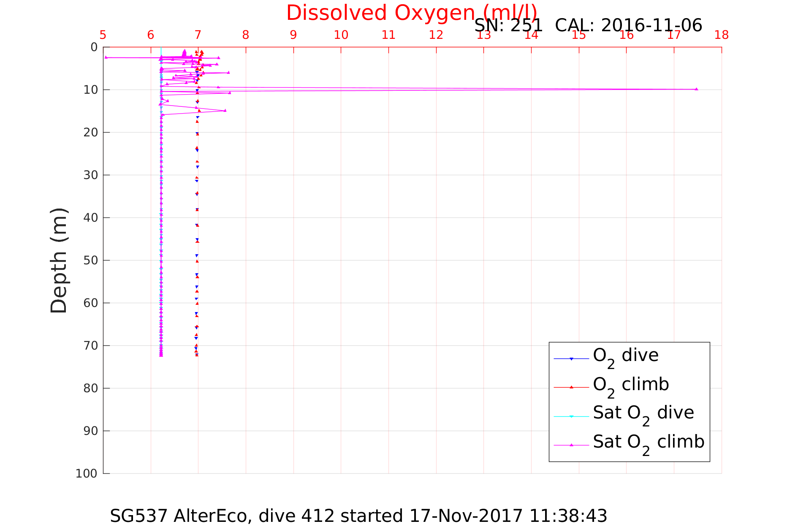Click x-axis tick label 5
Screen dimensions: 798x532
pos(103,35)
